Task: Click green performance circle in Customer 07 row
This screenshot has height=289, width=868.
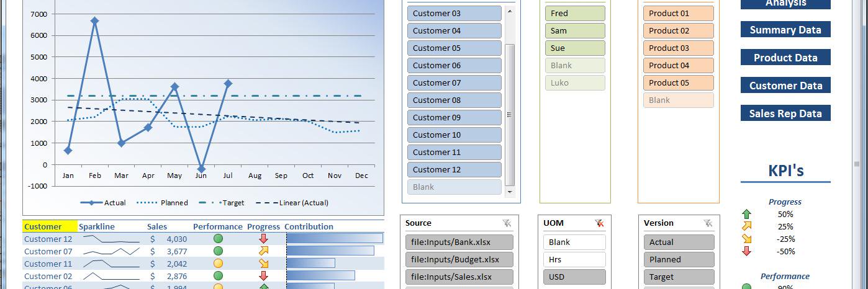Action: (218, 251)
